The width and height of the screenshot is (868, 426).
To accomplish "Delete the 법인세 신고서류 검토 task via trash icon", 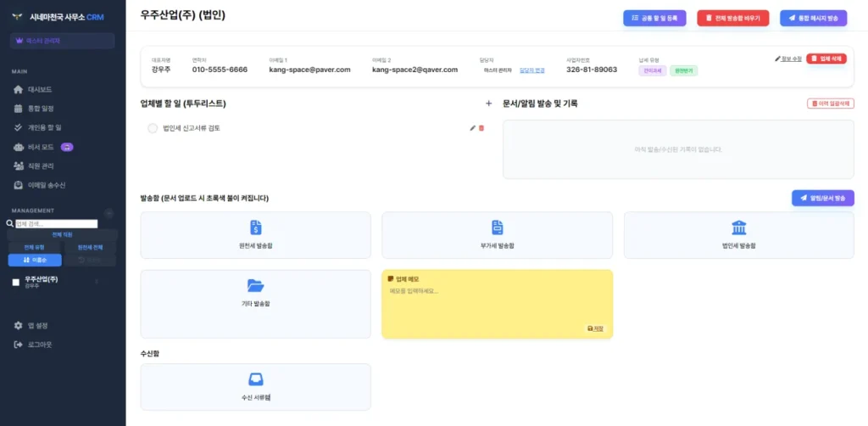I will (481, 128).
